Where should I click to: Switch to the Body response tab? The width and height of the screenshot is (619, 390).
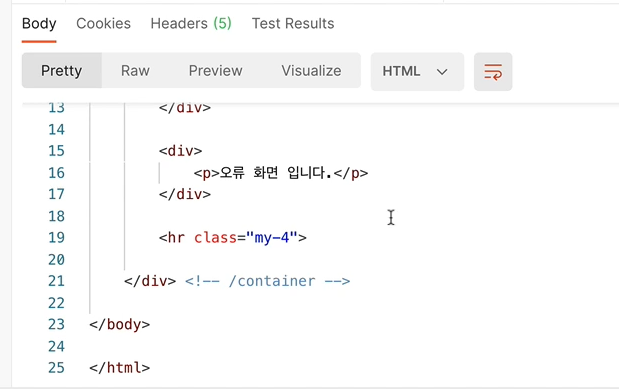point(39,24)
